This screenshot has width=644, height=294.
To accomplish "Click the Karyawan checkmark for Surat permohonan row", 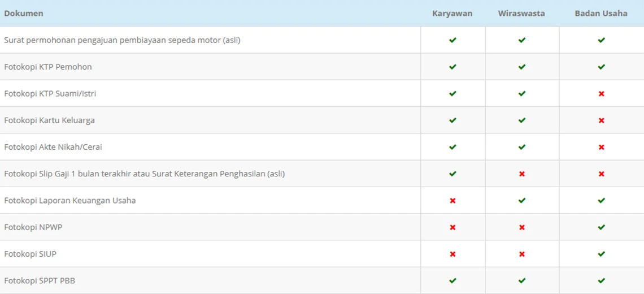I will (452, 40).
